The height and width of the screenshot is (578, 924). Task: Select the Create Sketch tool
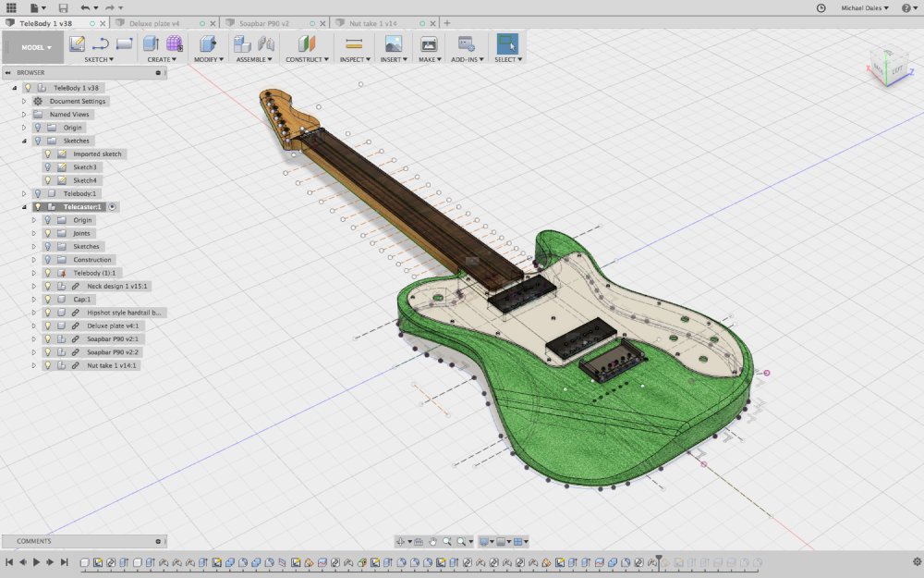[77, 43]
